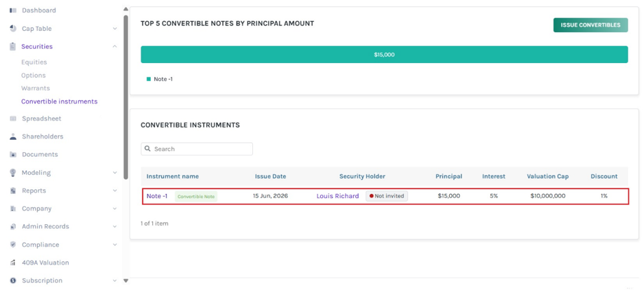This screenshot has height=292, width=644.
Task: Click the Issue Convertibles button
Action: pos(591,25)
